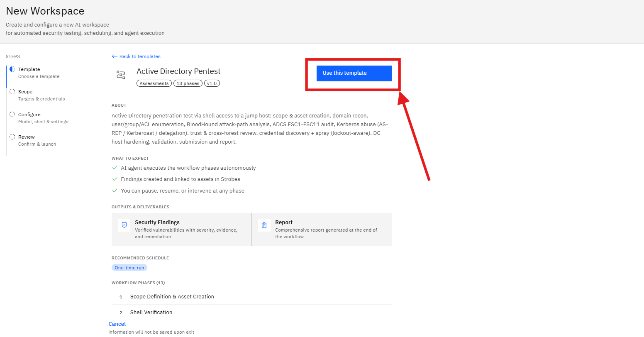This screenshot has height=337, width=644.
Task: Click checkmark beside AI agent executes workflow
Action: [x=115, y=168]
